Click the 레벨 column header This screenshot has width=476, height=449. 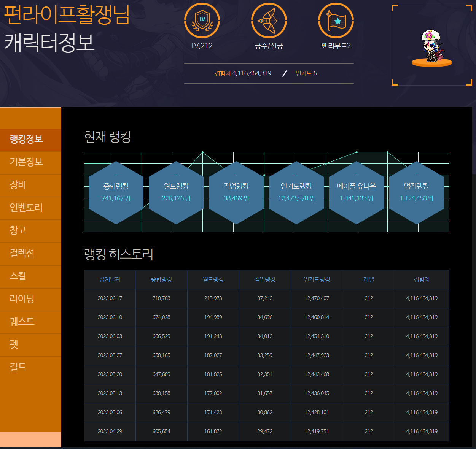(369, 279)
